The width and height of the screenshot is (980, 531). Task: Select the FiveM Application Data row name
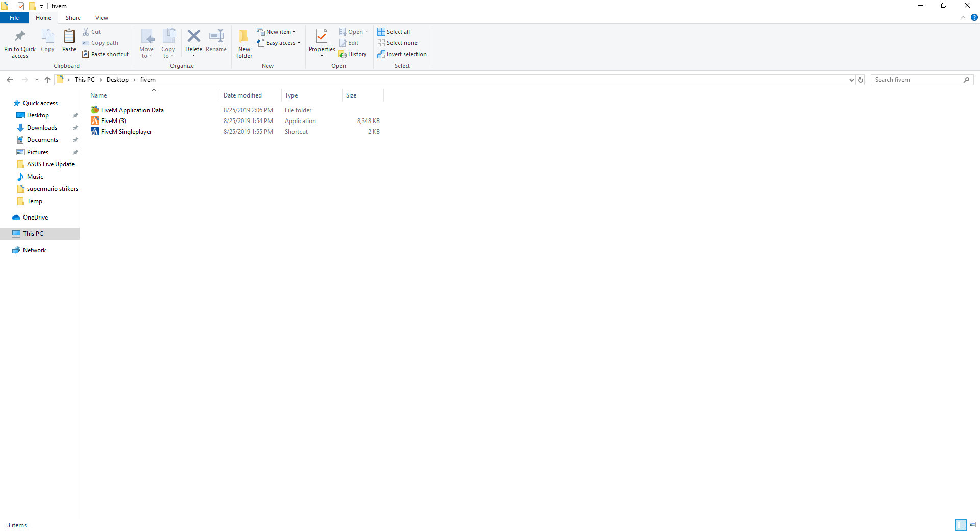point(132,110)
